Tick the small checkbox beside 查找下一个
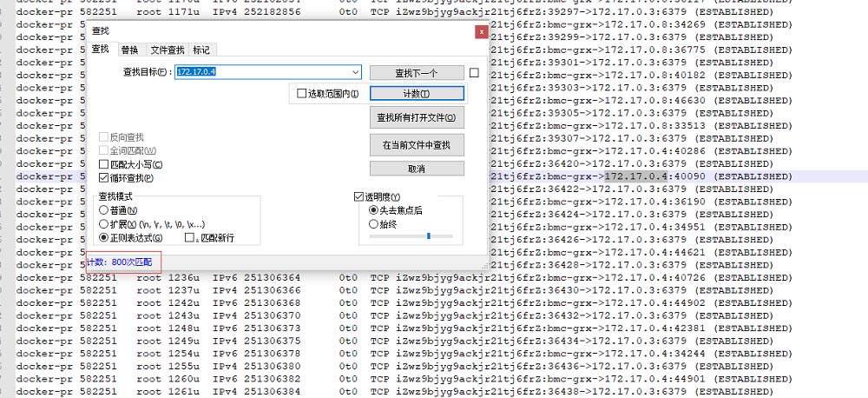 pyautogui.click(x=474, y=73)
